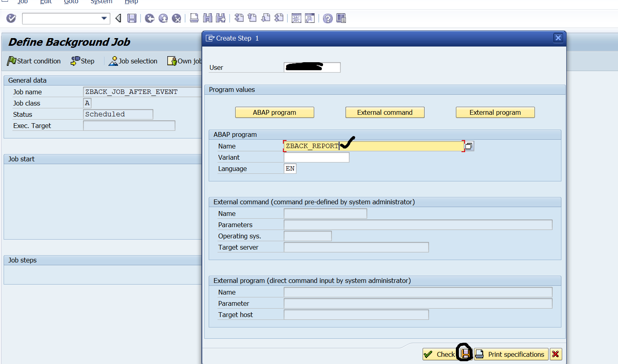Click the Exit session up-arrow icon
618x364 pixels.
point(163,18)
